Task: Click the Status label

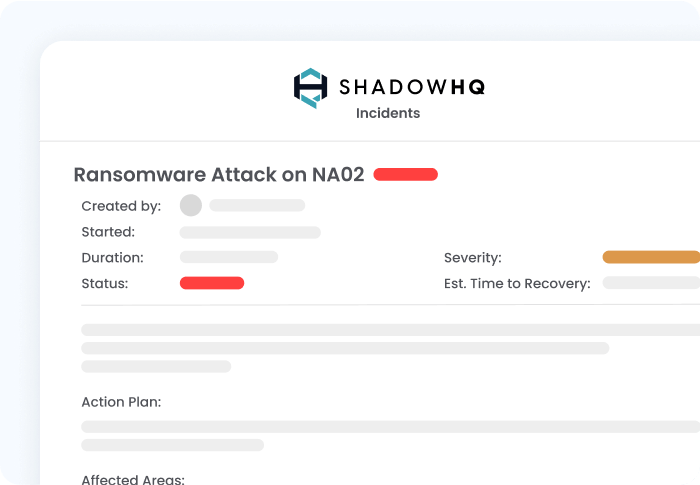Action: coord(104,284)
